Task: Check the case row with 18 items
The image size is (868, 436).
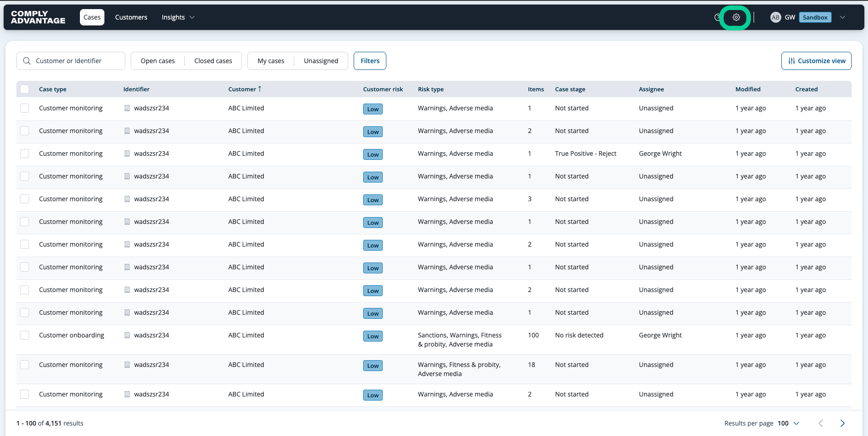Action: pos(25,365)
